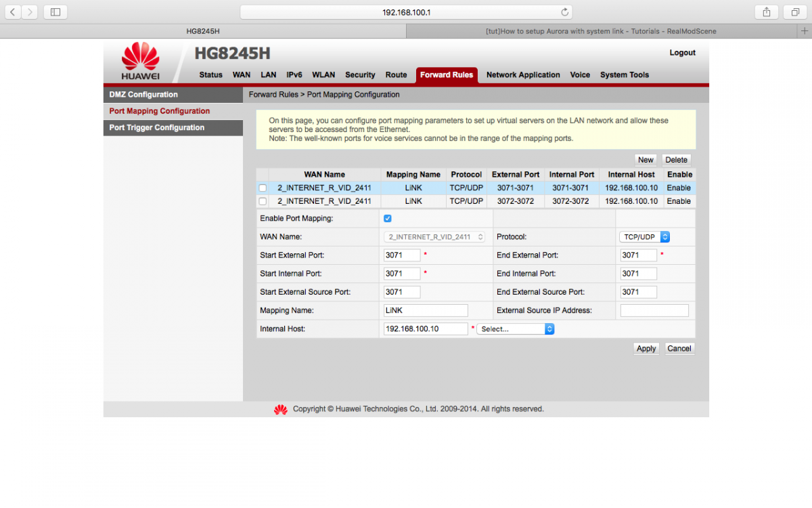Click the address bar showing 192.168.100.1
The image size is (812, 508).
[406, 12]
